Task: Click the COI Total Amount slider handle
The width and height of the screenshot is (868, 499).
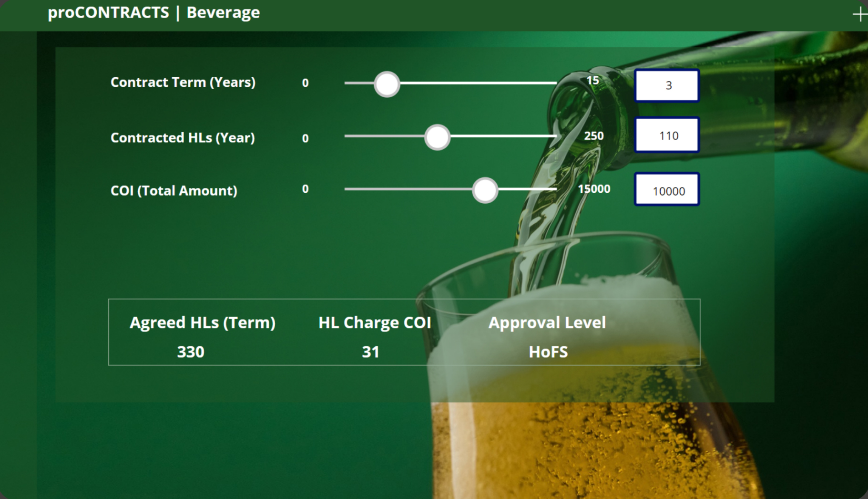Action: pyautogui.click(x=485, y=190)
